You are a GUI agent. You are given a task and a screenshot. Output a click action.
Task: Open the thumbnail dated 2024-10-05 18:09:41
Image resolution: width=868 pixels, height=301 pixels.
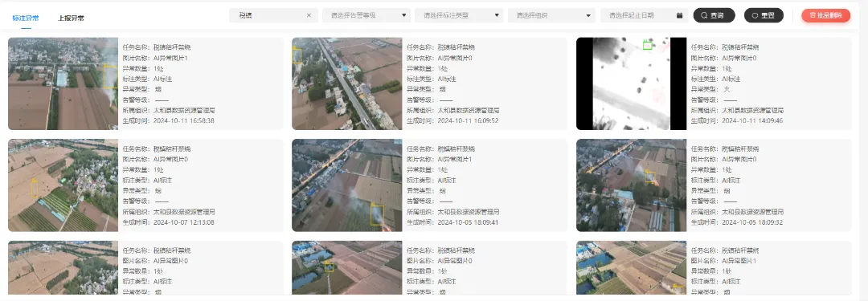coord(347,185)
